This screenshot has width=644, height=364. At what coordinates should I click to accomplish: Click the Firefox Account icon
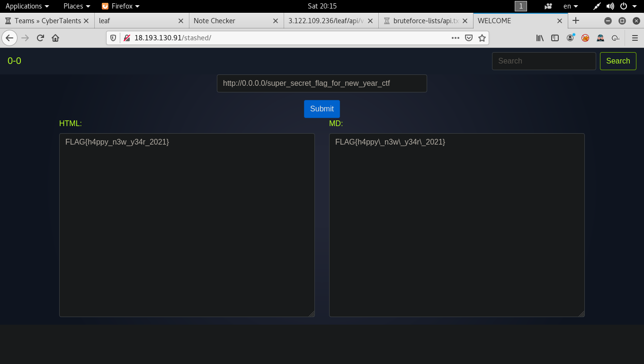[x=570, y=38]
